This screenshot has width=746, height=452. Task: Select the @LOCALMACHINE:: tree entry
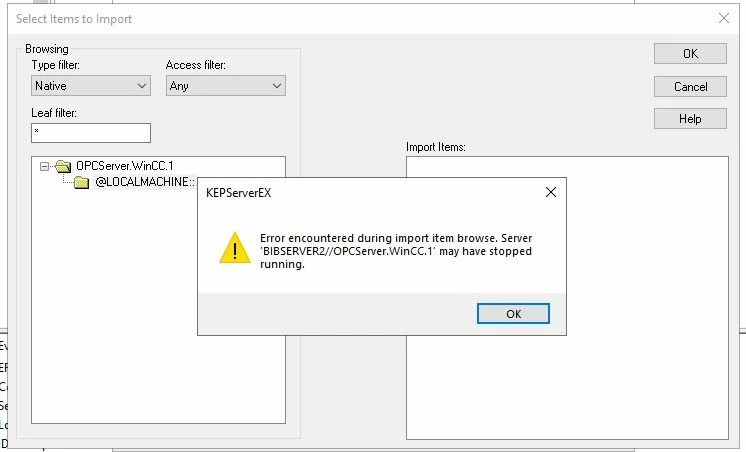pyautogui.click(x=145, y=182)
